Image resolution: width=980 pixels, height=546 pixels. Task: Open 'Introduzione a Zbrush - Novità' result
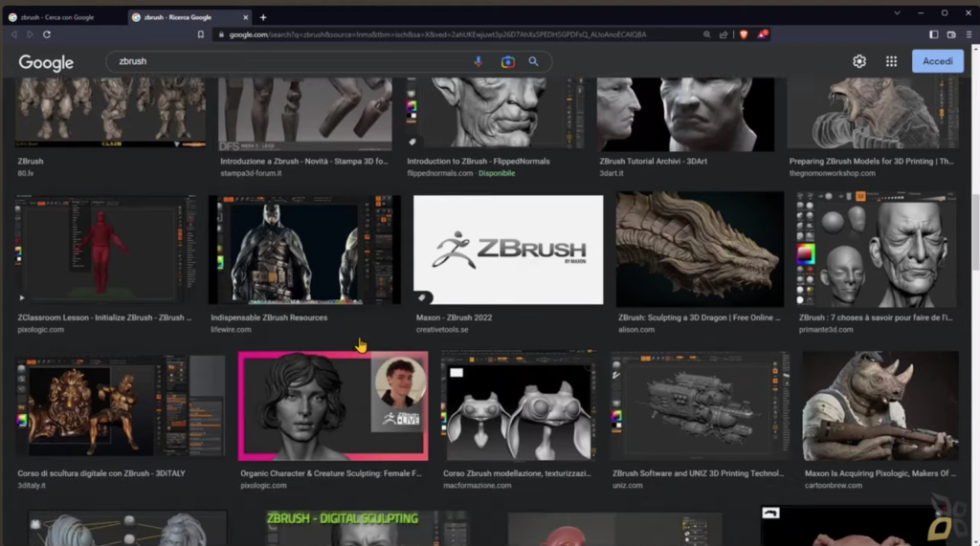303,162
